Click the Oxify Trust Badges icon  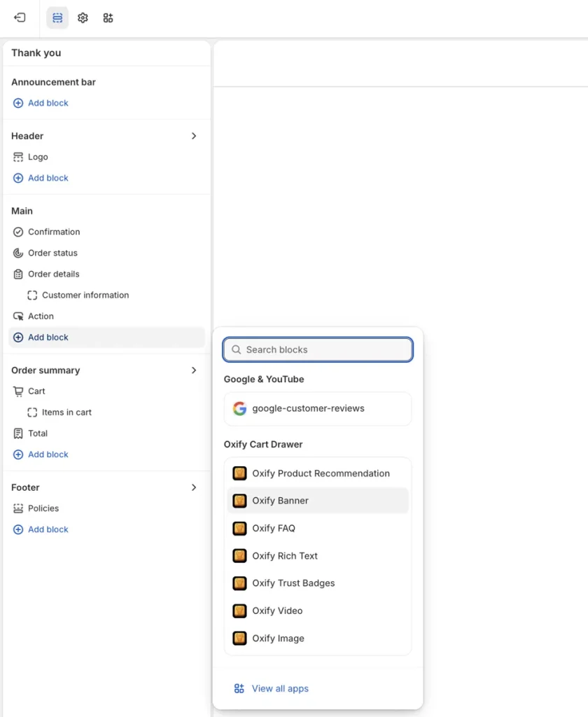(239, 583)
